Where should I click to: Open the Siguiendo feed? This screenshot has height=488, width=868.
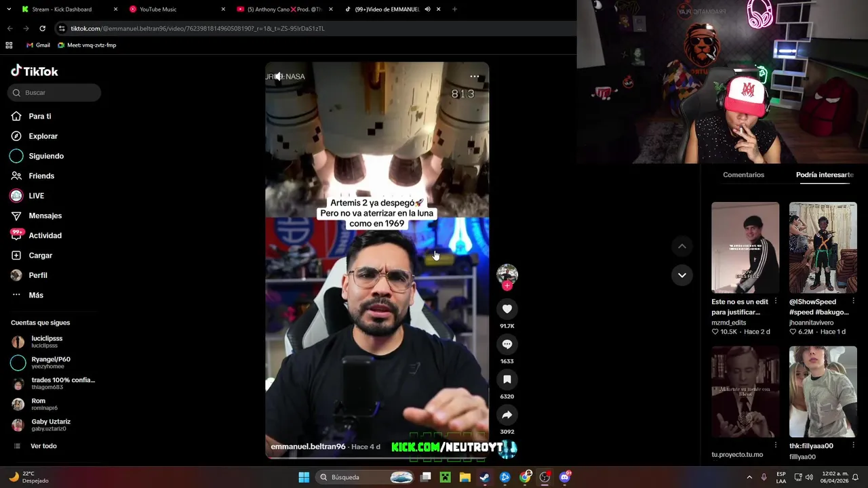point(45,156)
